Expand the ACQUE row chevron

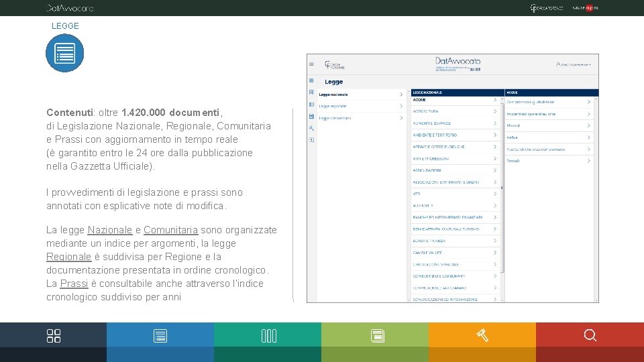point(495,100)
